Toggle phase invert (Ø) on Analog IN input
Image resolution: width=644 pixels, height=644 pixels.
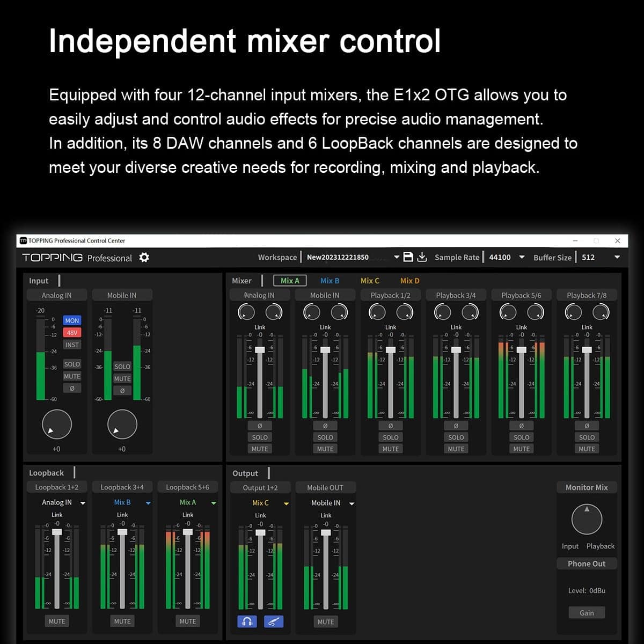[72, 388]
